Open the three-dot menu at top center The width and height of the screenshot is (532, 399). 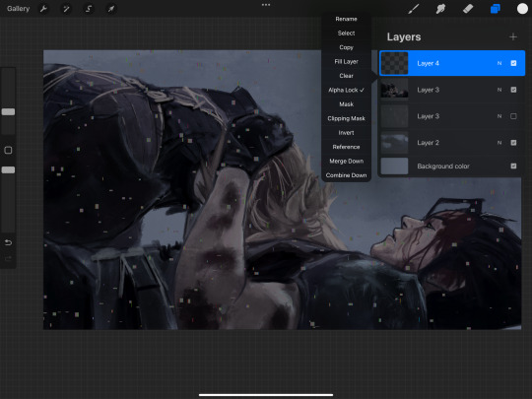pos(266,5)
